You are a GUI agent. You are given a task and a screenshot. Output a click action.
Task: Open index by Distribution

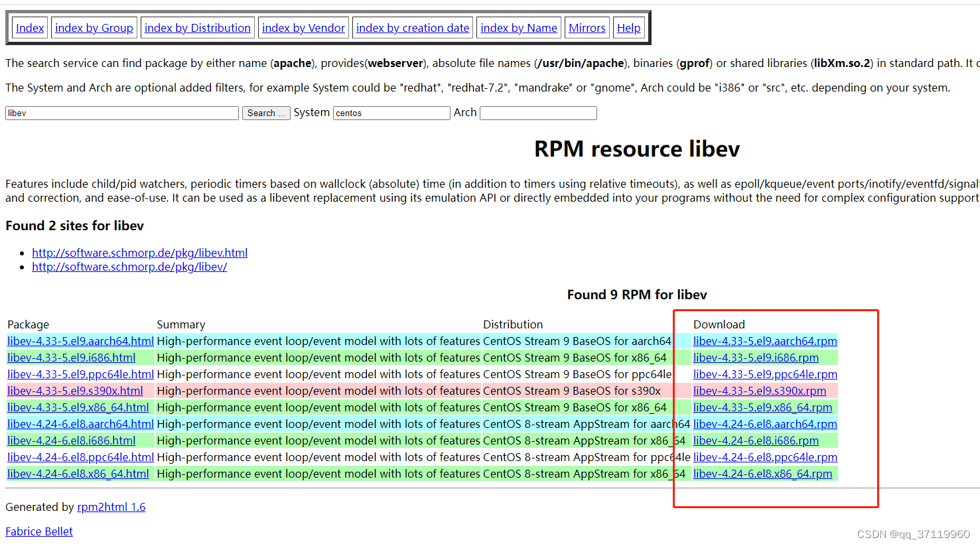pos(198,28)
